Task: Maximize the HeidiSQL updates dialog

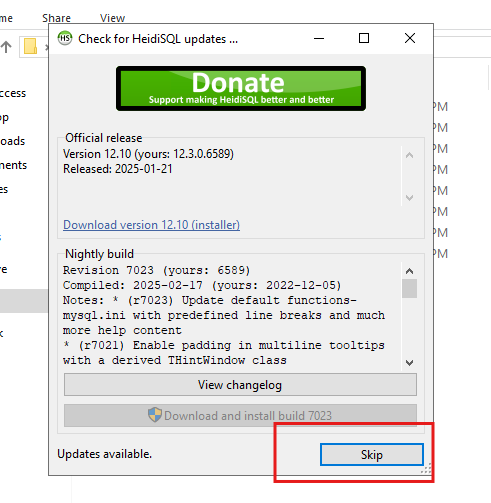Action: point(364,38)
